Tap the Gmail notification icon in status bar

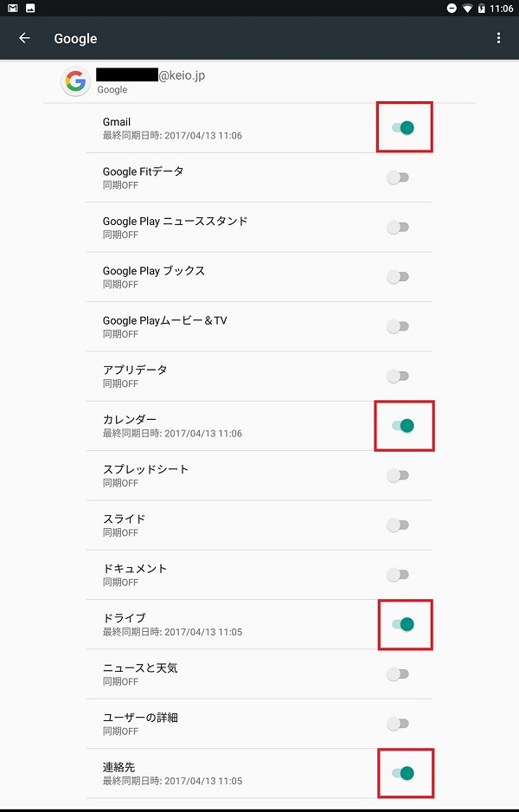pos(13,8)
